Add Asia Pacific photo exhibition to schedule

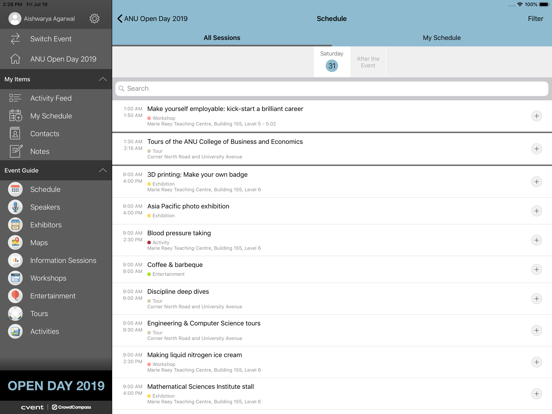(x=536, y=211)
